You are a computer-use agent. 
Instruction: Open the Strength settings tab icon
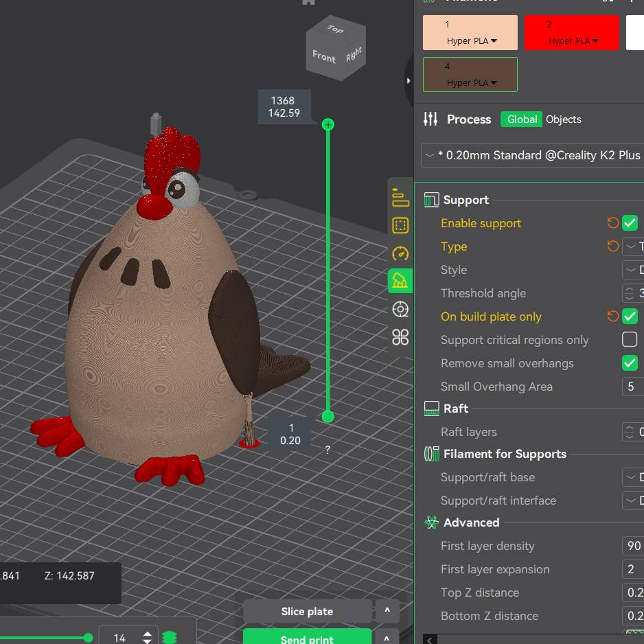(x=400, y=225)
